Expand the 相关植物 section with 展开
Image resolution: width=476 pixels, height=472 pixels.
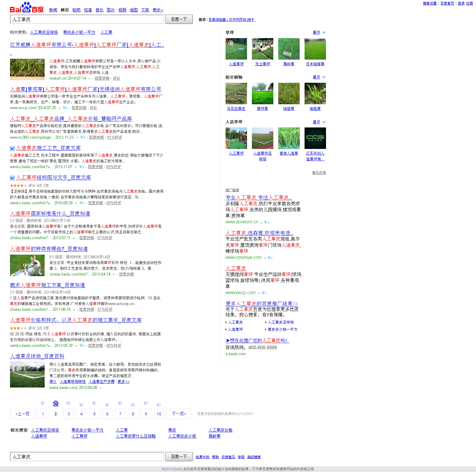[x=319, y=77]
